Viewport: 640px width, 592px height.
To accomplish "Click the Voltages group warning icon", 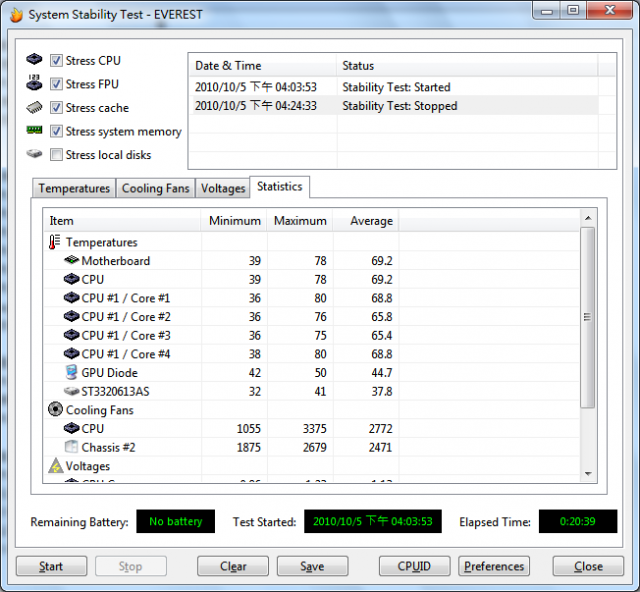I will click(56, 465).
